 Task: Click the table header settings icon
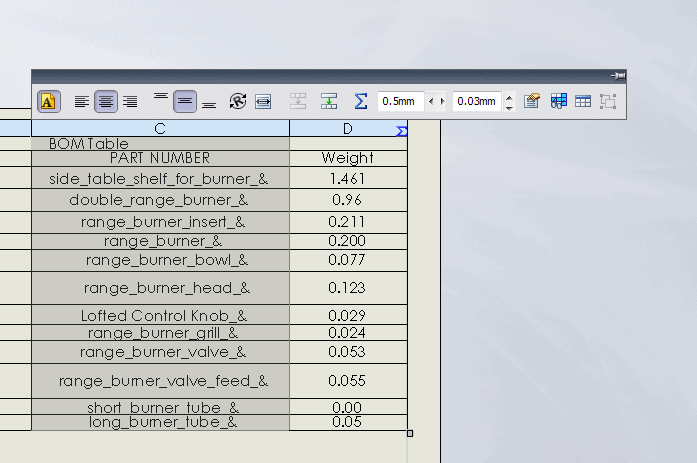558,101
